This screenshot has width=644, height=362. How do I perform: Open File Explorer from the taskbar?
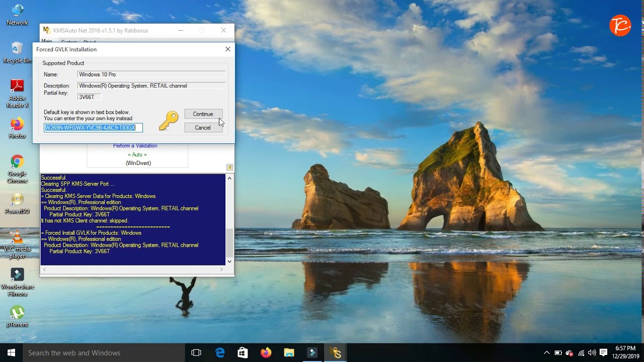(289, 353)
